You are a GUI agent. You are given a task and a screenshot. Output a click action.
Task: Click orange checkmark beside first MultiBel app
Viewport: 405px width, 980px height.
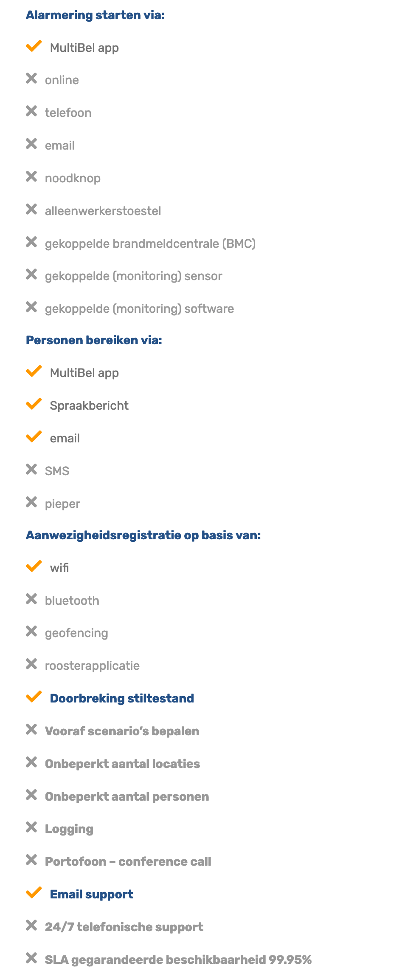tap(34, 46)
